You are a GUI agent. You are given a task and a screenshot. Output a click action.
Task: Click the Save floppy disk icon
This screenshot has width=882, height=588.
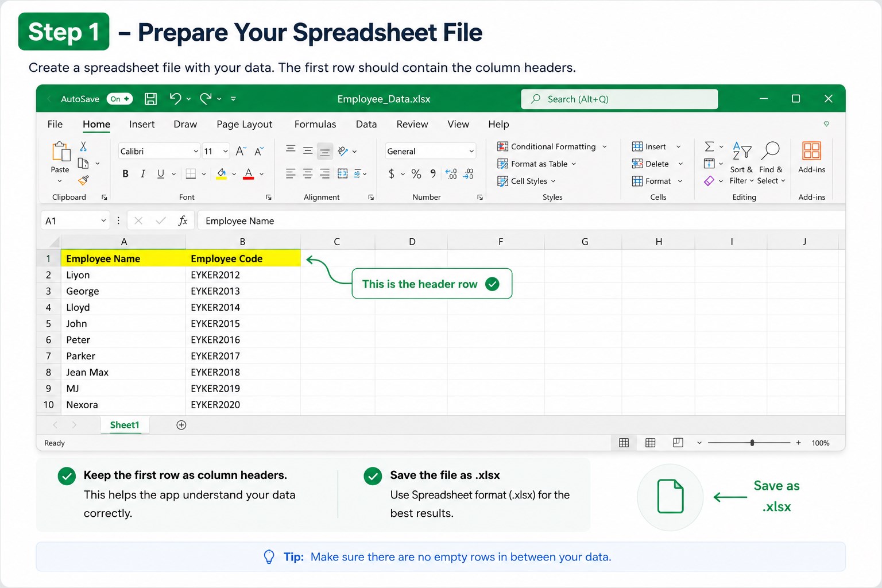150,99
